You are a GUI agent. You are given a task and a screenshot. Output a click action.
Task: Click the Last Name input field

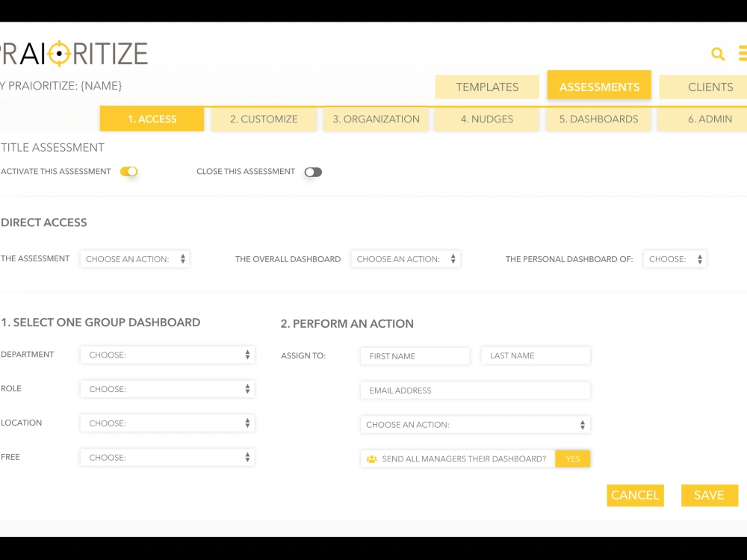point(536,355)
